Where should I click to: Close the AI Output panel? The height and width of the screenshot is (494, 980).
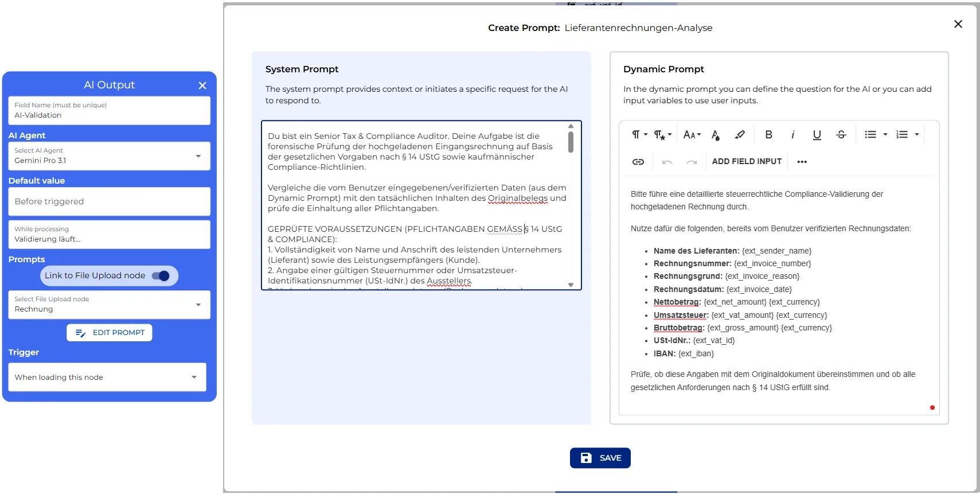[x=202, y=85]
